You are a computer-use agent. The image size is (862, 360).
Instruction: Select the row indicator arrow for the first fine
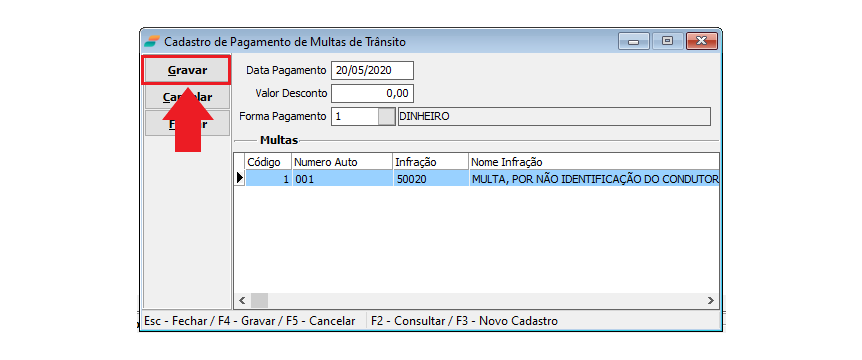pyautogui.click(x=240, y=178)
